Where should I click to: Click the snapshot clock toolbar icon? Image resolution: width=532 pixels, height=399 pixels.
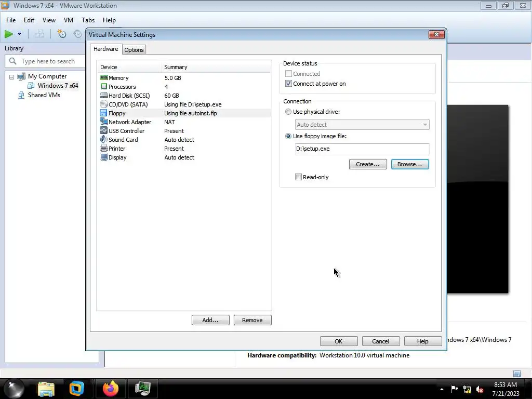pyautogui.click(x=61, y=34)
